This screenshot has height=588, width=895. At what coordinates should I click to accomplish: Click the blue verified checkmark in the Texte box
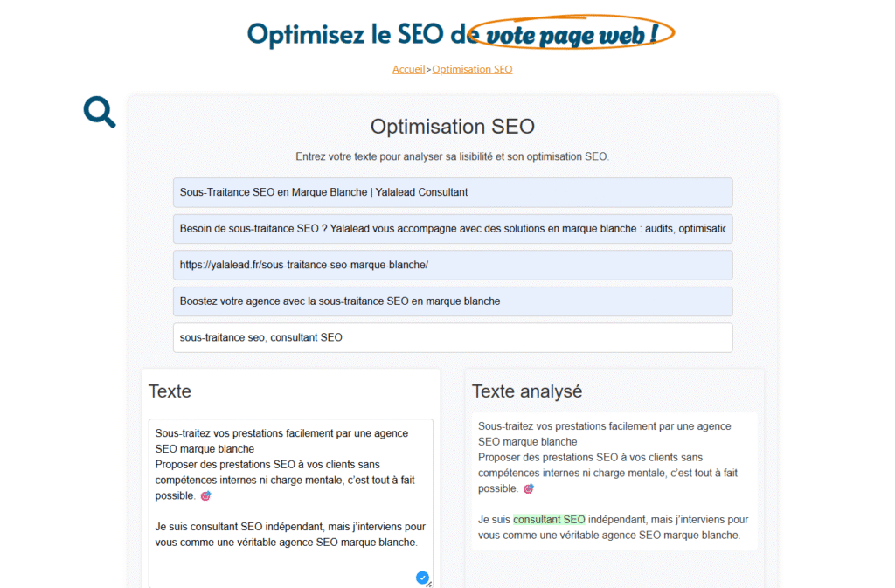click(x=422, y=578)
